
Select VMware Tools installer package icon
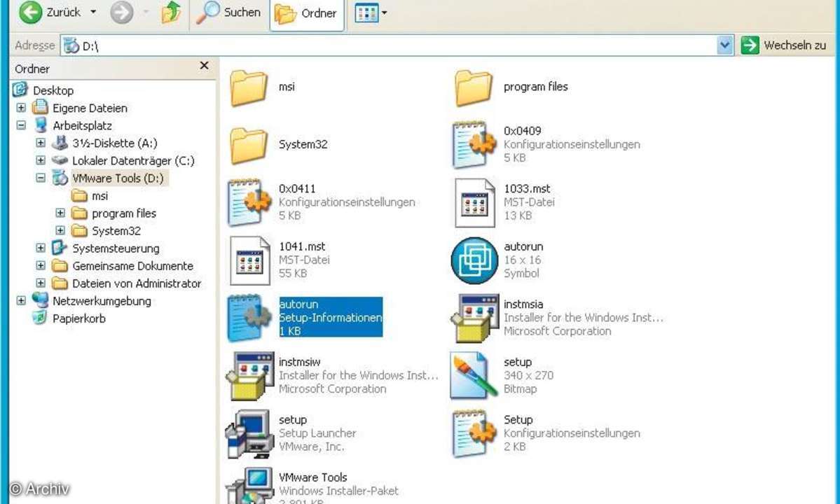point(249,486)
